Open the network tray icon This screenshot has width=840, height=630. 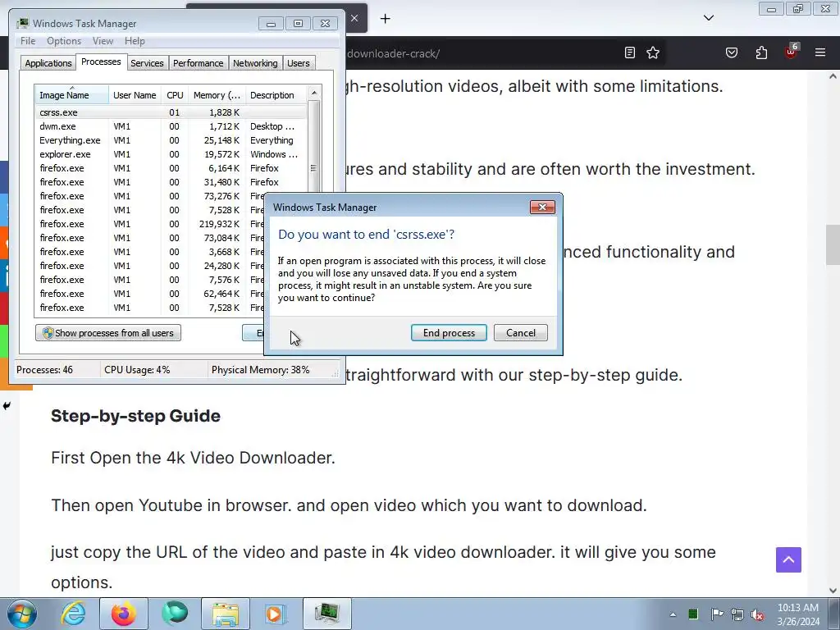click(x=737, y=614)
